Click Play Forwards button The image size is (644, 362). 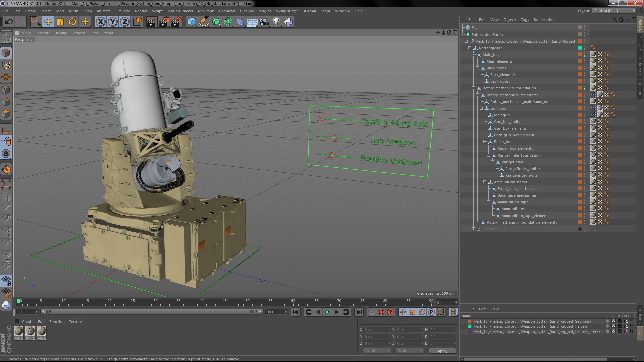click(x=327, y=312)
